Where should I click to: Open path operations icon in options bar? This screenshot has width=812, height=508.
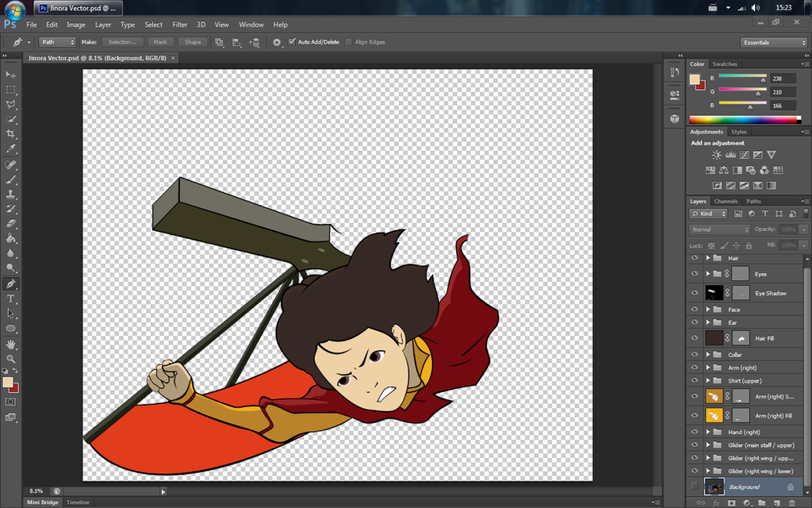coord(219,43)
